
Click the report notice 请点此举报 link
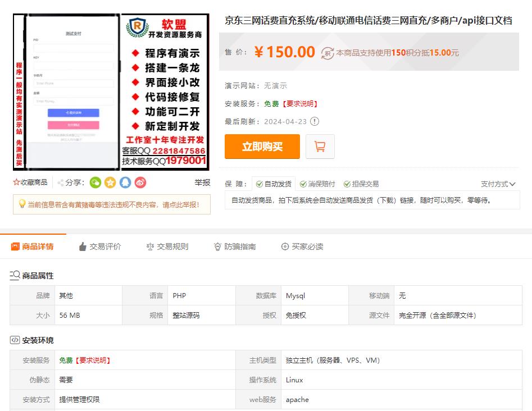click(x=181, y=204)
